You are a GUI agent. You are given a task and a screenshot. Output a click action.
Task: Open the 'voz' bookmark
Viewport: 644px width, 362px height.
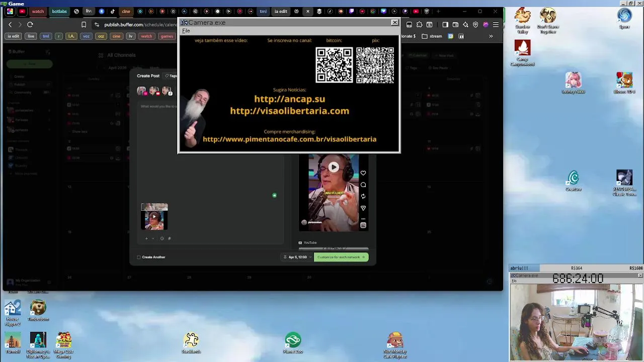click(x=86, y=36)
